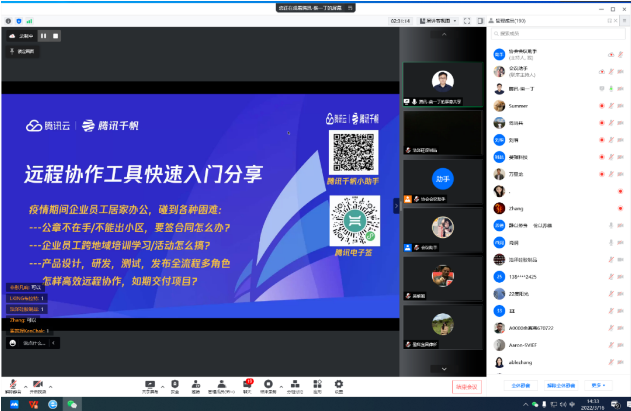Toggle A0000 member's camera-off icon

point(621,328)
